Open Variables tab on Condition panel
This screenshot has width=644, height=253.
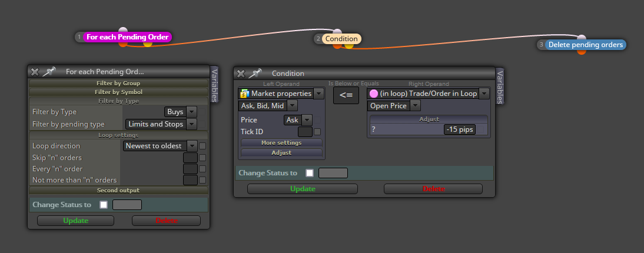(499, 85)
